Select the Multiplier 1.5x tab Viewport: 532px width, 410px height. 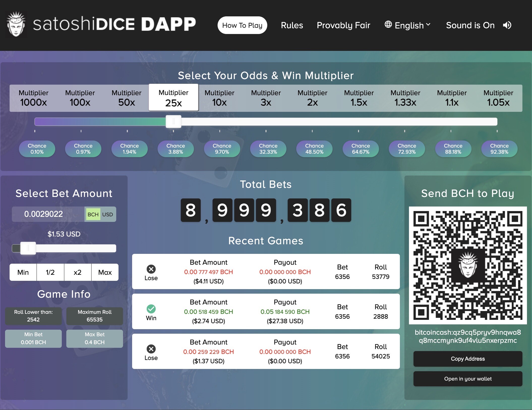(359, 98)
